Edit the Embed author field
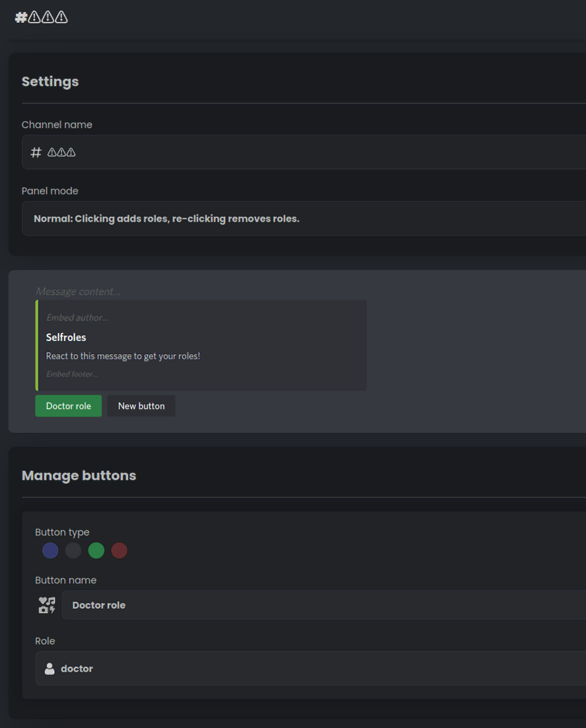The width and height of the screenshot is (586, 728). [x=77, y=318]
